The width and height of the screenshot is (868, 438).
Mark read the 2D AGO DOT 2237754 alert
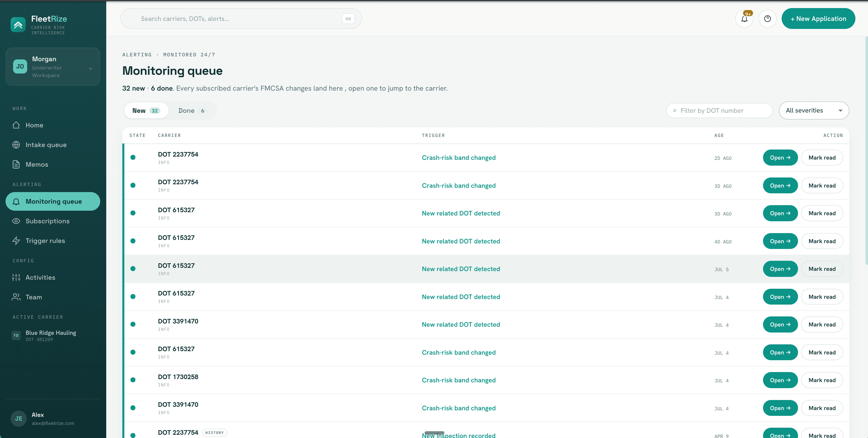(x=822, y=158)
